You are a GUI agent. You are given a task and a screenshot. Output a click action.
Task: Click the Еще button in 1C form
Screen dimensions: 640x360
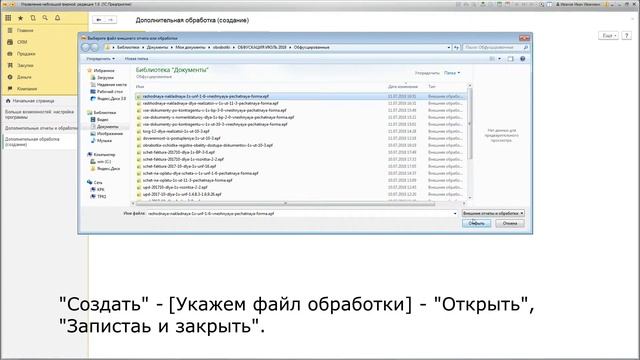608,36
